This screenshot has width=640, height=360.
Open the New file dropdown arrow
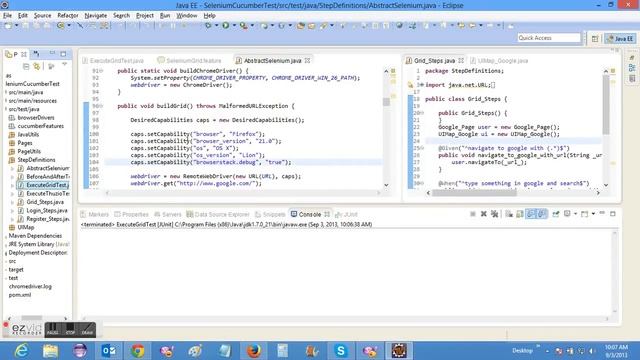(17, 26)
